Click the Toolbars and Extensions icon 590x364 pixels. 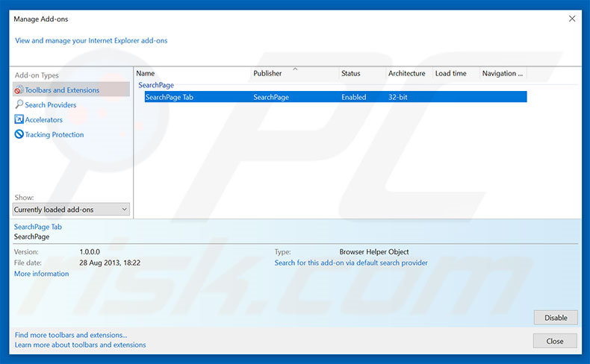pos(19,90)
